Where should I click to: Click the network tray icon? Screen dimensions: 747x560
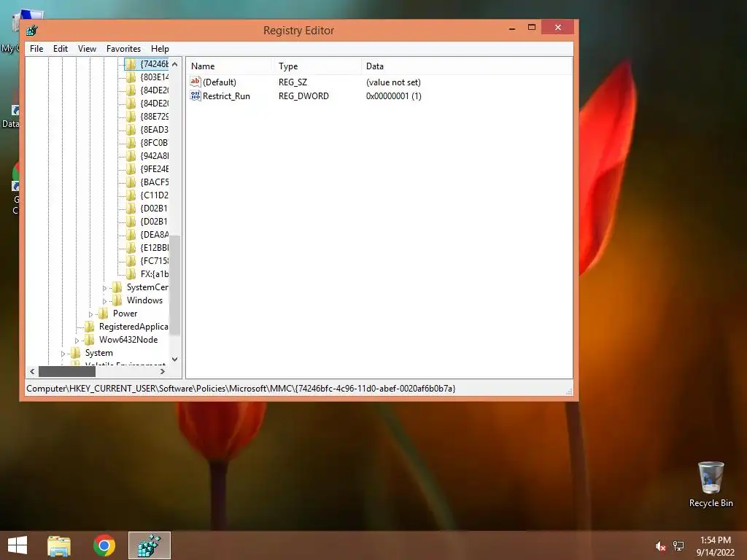click(x=678, y=546)
